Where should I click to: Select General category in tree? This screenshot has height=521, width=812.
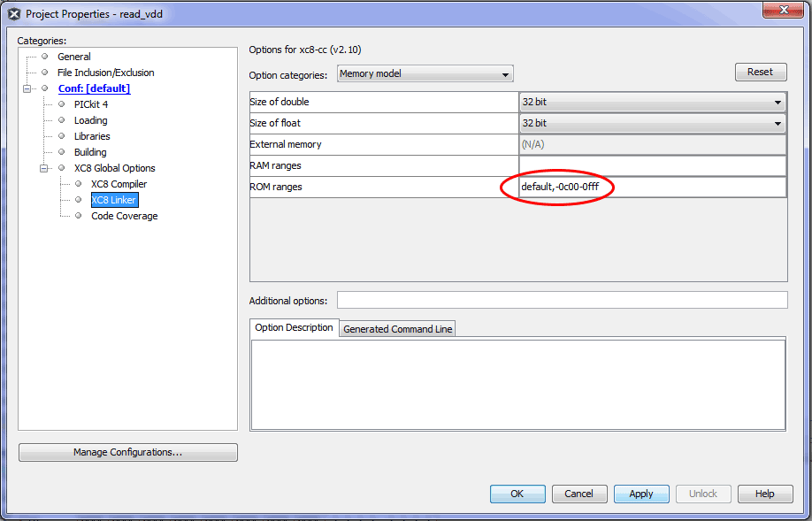(x=74, y=57)
